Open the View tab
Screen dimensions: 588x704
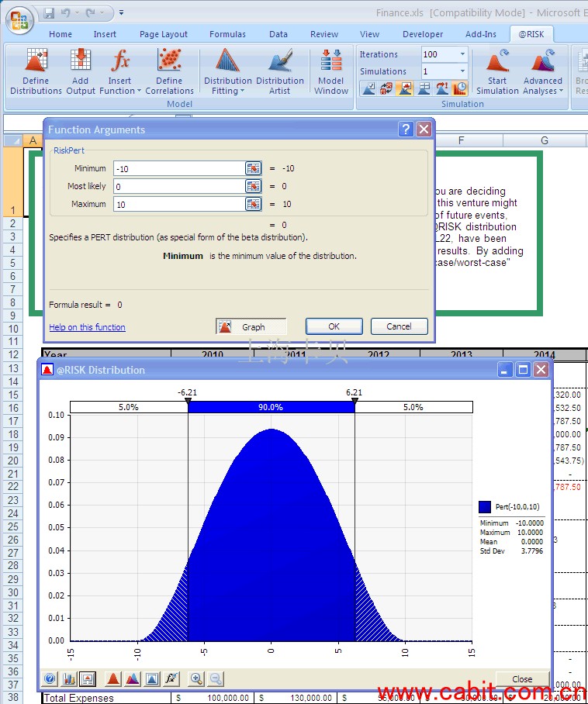coord(370,34)
